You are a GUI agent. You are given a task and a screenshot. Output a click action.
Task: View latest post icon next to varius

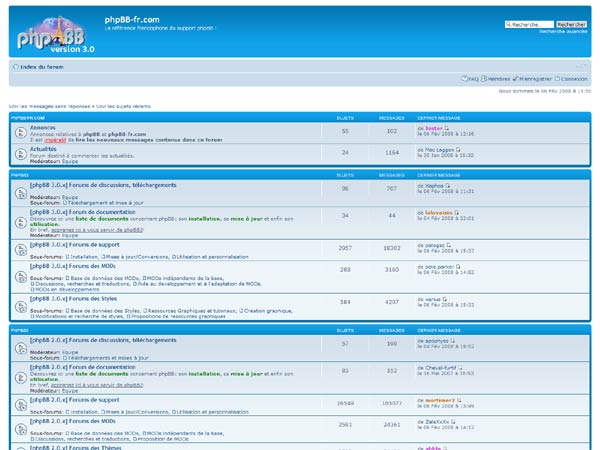click(x=445, y=299)
